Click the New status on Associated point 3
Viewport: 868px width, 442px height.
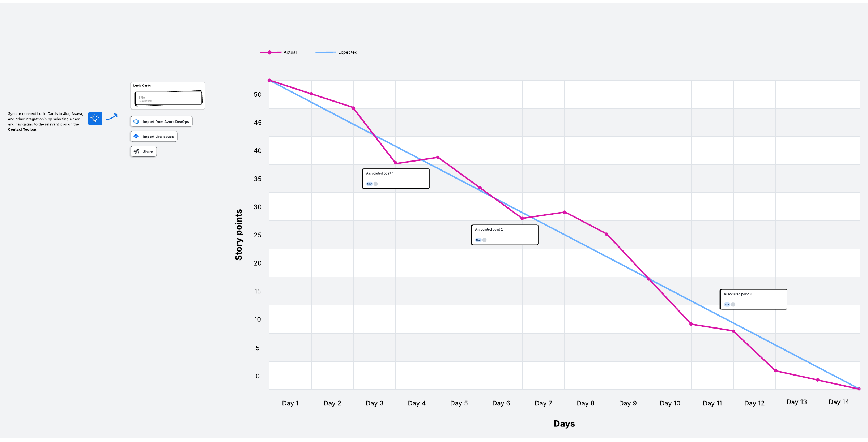(727, 305)
